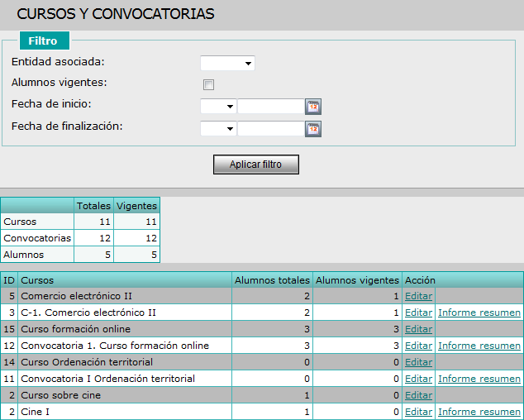Open the Fecha de finalización operator dropdown
524x420 pixels.
click(x=218, y=129)
